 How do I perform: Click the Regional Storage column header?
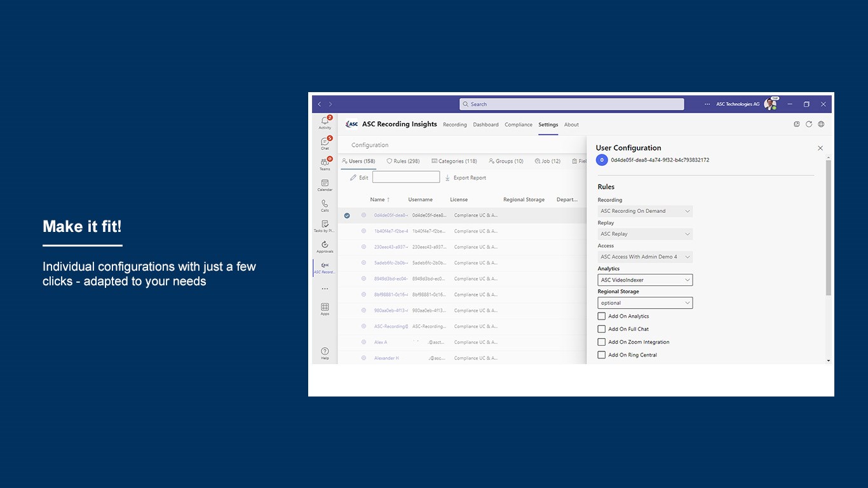click(524, 200)
